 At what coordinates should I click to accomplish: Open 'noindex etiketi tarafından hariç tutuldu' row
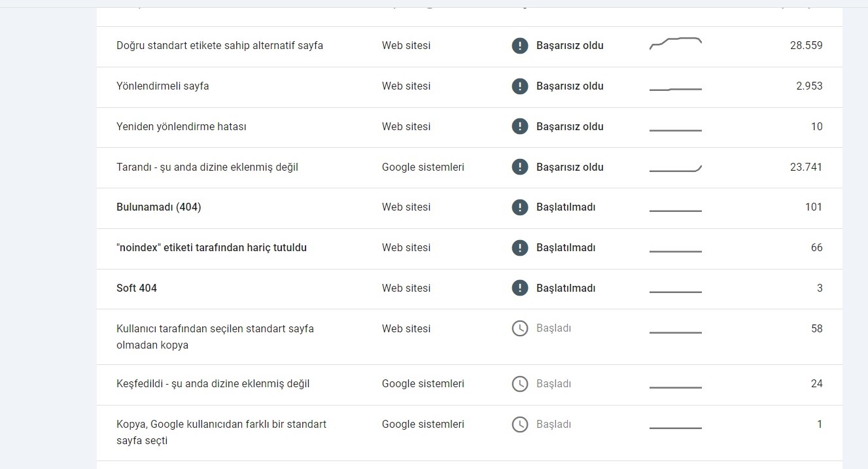click(470, 249)
